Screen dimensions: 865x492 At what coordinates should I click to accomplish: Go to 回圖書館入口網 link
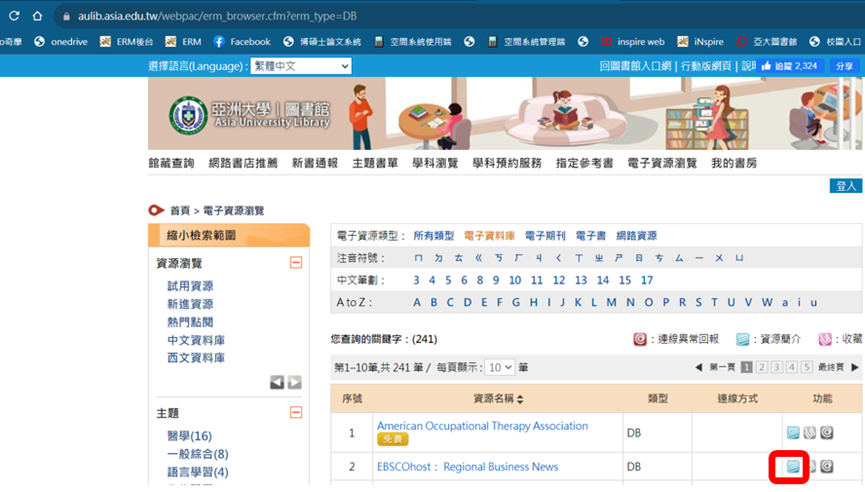coord(636,66)
